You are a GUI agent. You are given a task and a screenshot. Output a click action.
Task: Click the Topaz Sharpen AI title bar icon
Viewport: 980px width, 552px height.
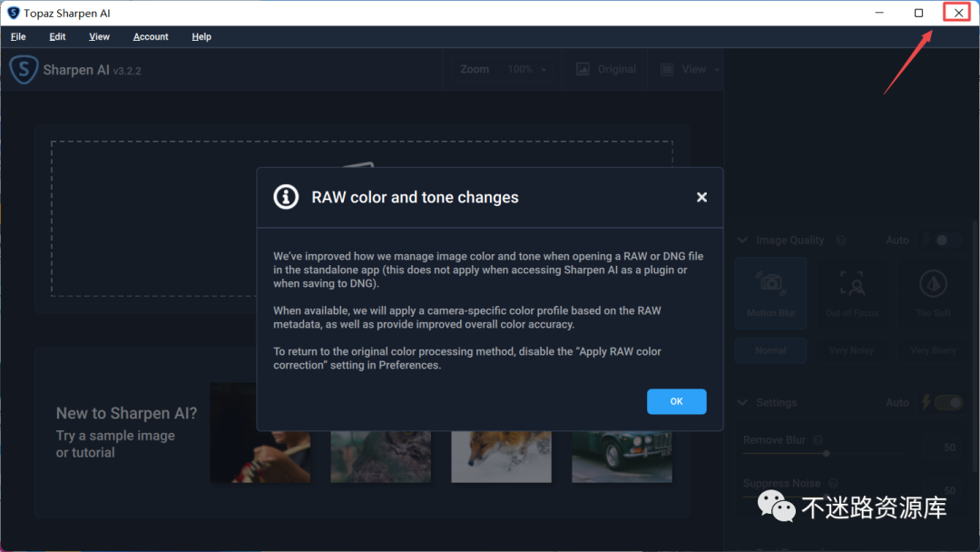[x=13, y=13]
